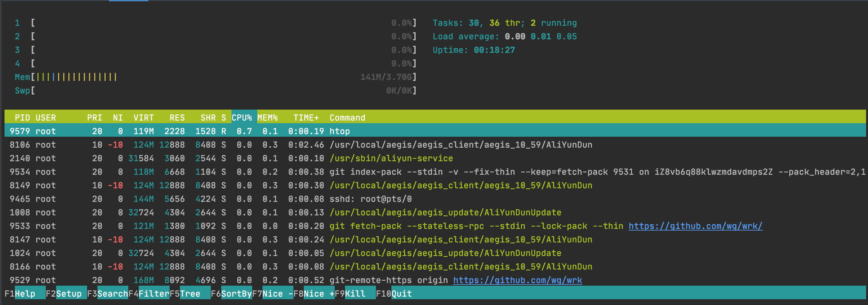Activate F4 Filter option
This screenshot has width=868, height=305.
click(x=149, y=293)
